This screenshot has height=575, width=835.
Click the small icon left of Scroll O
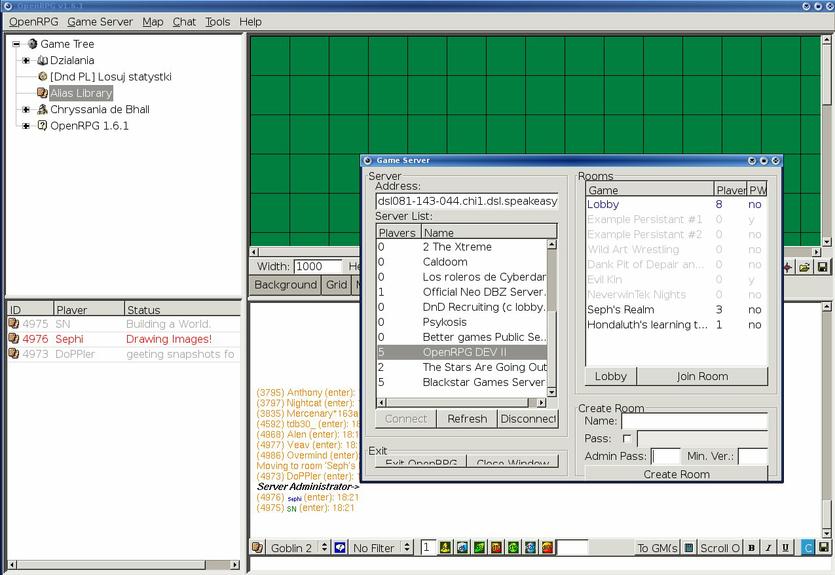coord(689,547)
